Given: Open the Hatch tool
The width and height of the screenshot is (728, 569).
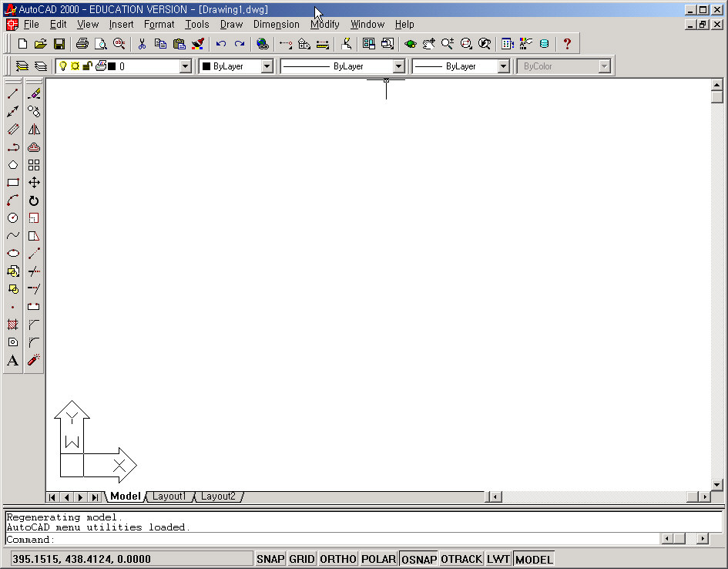Looking at the screenshot, I should (13, 325).
